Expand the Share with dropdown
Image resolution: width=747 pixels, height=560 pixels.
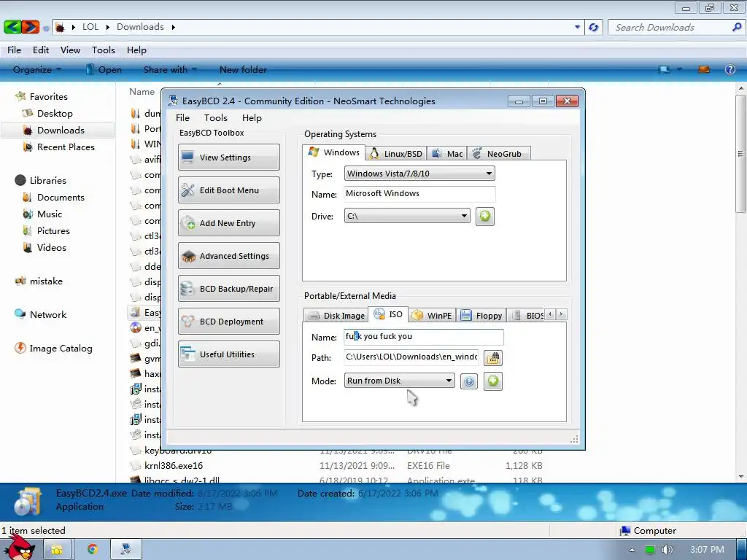(x=169, y=69)
